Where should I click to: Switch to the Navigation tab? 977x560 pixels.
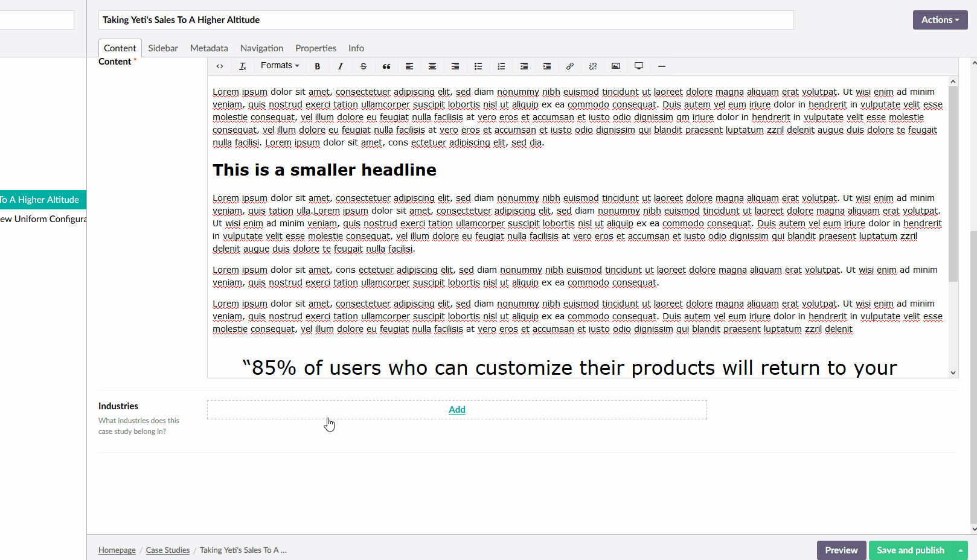coord(261,48)
